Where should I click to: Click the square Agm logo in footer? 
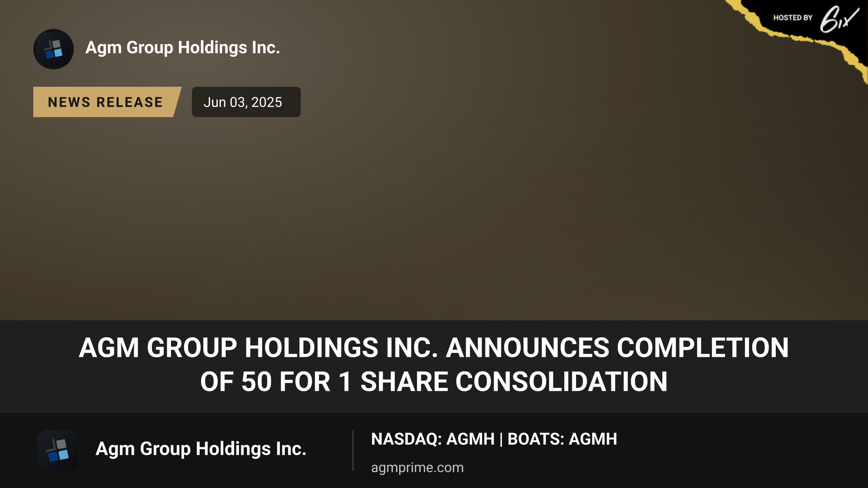(58, 450)
